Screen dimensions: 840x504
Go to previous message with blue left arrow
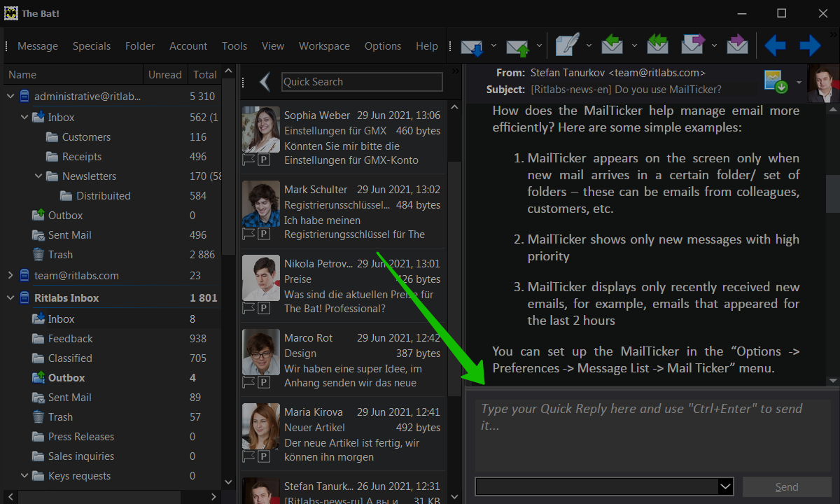pos(774,46)
